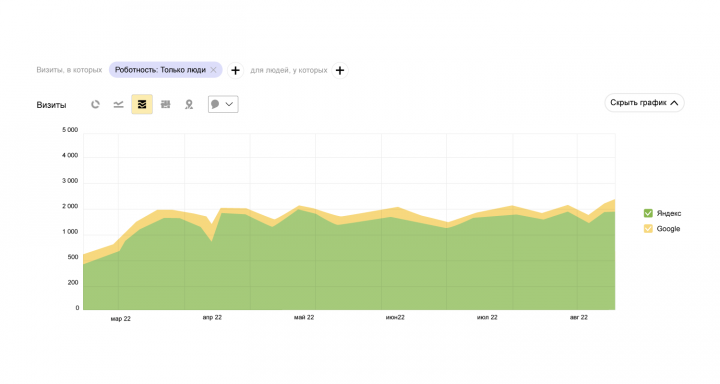The width and height of the screenshot is (720, 384).
Task: Remove the 'Роботность: Только люди' filter
Action: pos(213,70)
